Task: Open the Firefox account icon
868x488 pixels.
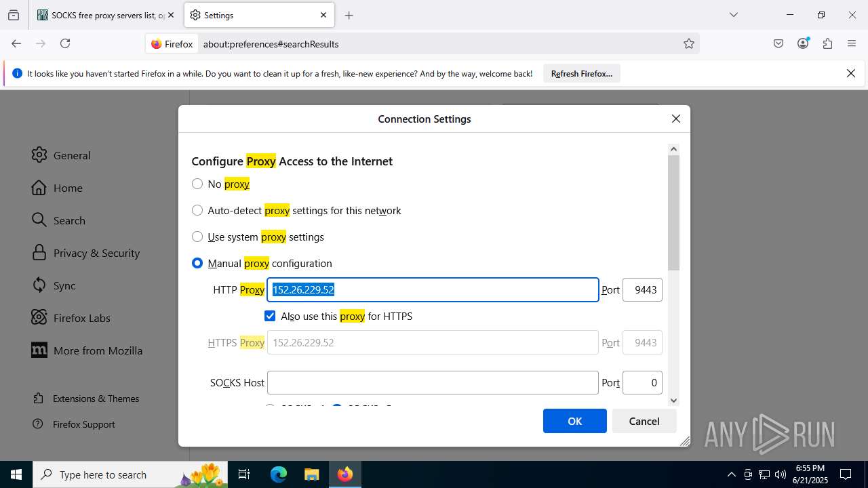Action: pyautogui.click(x=803, y=43)
